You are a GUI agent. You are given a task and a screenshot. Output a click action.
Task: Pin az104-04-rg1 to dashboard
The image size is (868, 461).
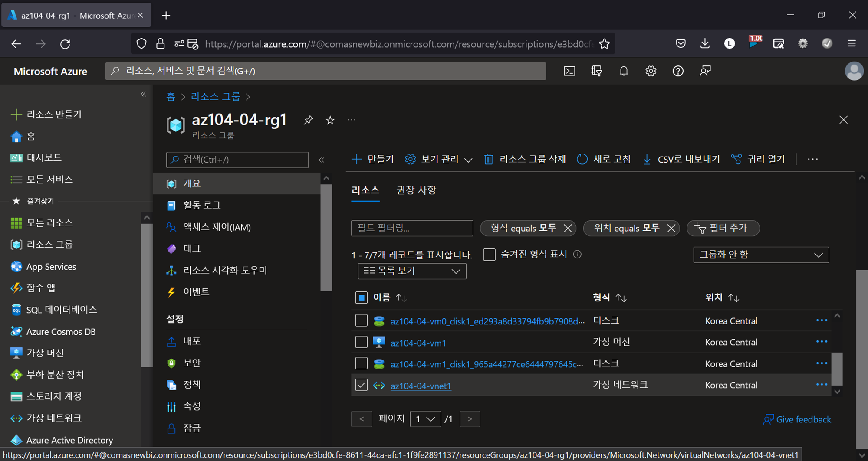[x=308, y=120]
